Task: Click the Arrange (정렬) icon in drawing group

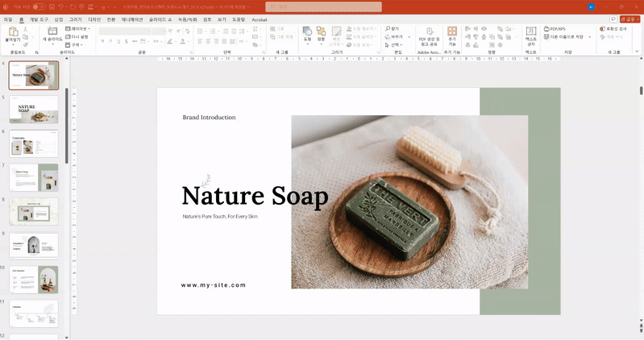Action: 321,31
